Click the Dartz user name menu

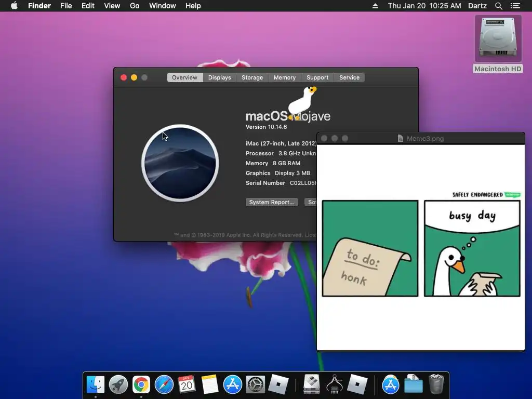pyautogui.click(x=477, y=6)
